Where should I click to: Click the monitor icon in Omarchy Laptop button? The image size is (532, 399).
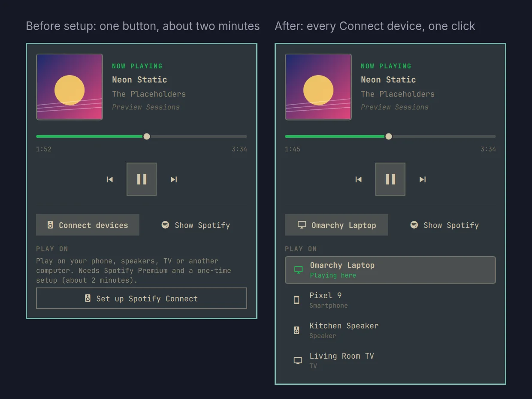[x=302, y=225]
